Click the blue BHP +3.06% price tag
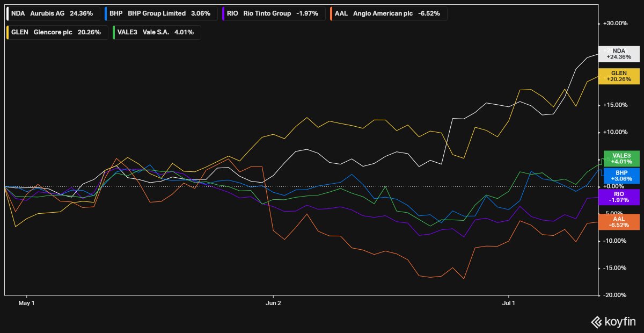The width and height of the screenshot is (644, 333). tap(621, 175)
